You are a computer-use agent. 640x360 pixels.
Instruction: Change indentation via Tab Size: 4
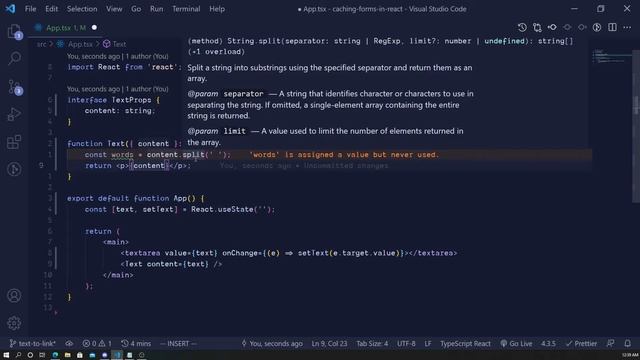click(x=372, y=344)
